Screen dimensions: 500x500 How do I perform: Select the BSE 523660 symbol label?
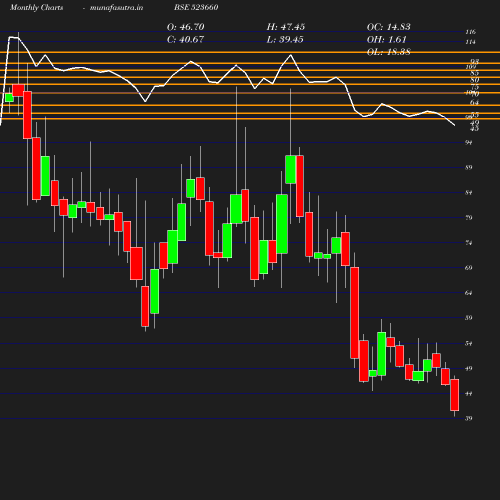[x=196, y=7]
